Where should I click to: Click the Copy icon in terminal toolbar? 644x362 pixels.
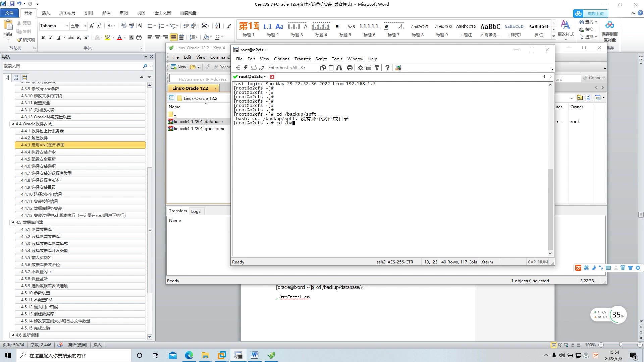323,68
